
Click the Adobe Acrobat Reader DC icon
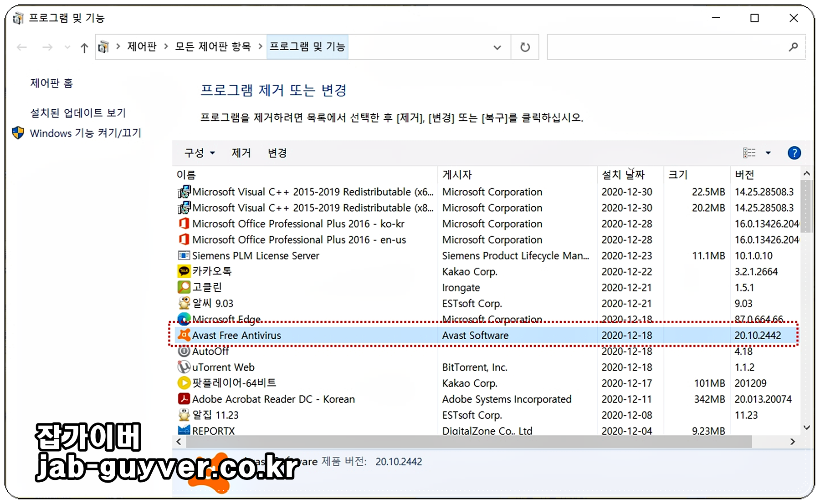(184, 399)
